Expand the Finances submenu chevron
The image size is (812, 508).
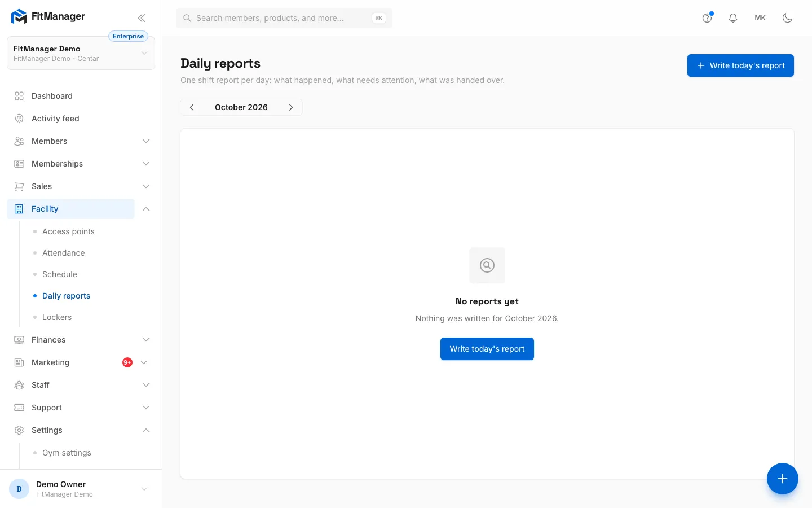146,340
